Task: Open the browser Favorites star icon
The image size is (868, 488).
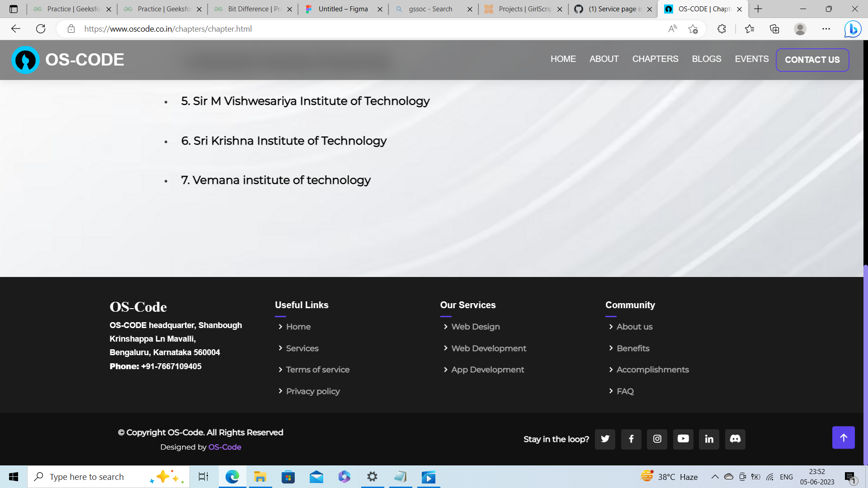Action: point(750,29)
